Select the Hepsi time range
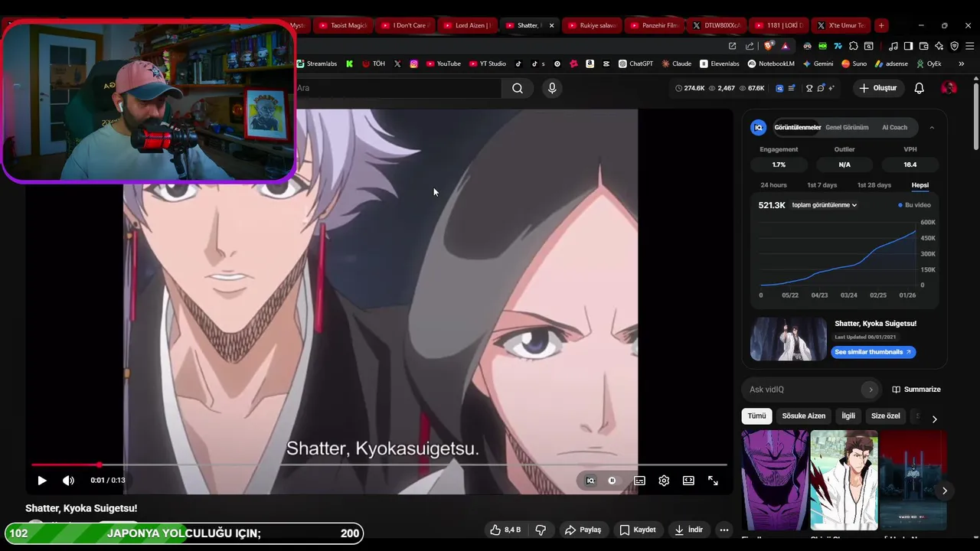 (920, 185)
